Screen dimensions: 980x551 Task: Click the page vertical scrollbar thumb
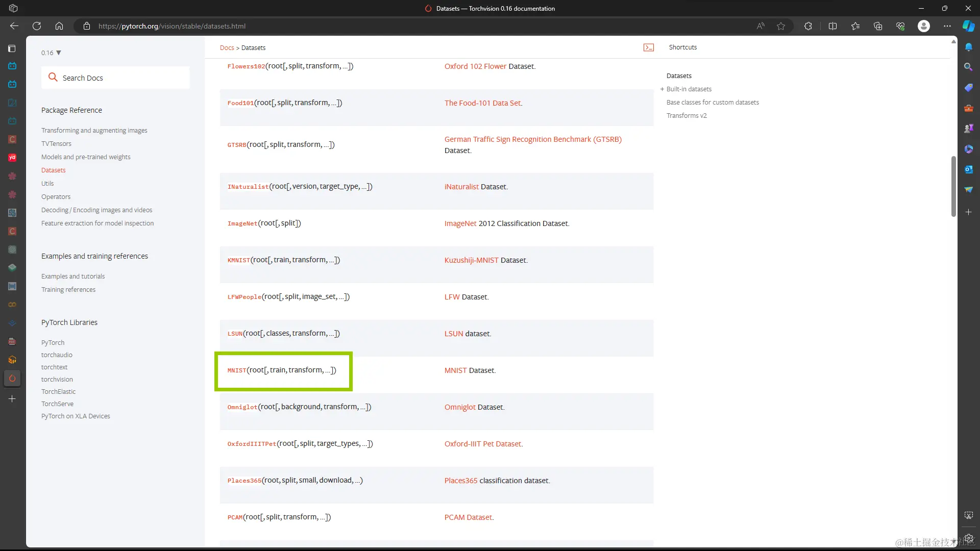pos(953,186)
